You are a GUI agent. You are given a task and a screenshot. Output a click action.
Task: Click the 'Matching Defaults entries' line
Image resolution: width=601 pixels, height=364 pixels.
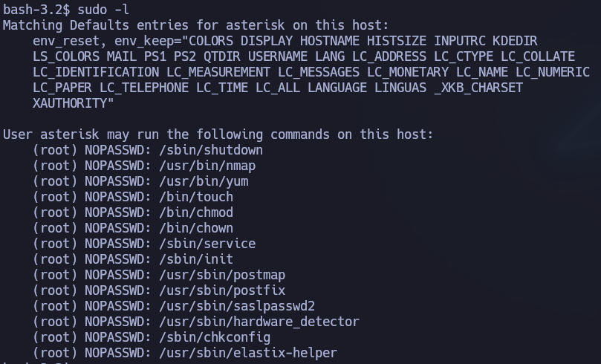(x=195, y=25)
